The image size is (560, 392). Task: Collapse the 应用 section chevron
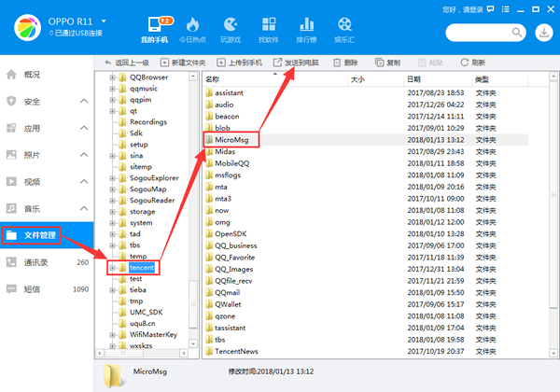84,128
